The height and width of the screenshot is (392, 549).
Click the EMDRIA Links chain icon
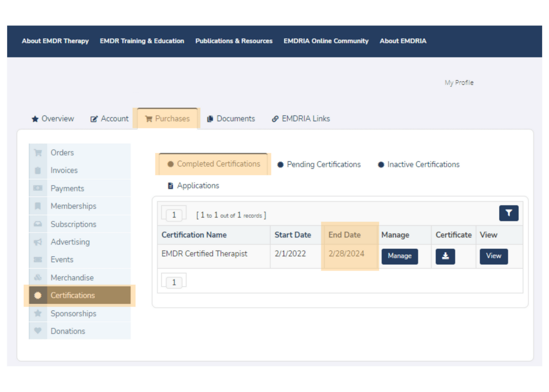click(275, 119)
